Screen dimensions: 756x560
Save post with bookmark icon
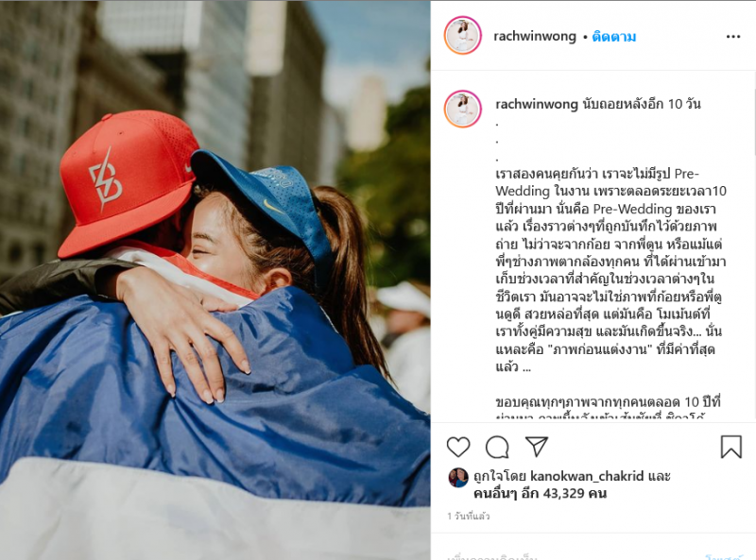click(x=730, y=447)
